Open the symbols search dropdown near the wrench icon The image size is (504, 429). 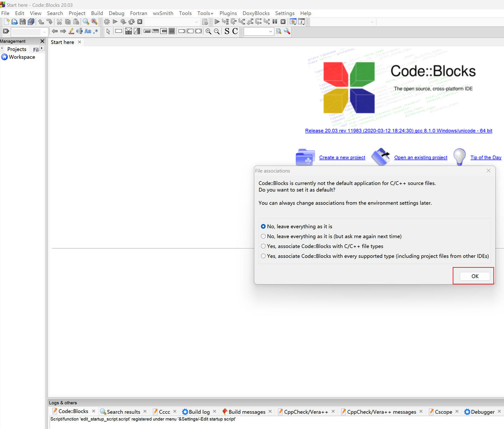[271, 31]
